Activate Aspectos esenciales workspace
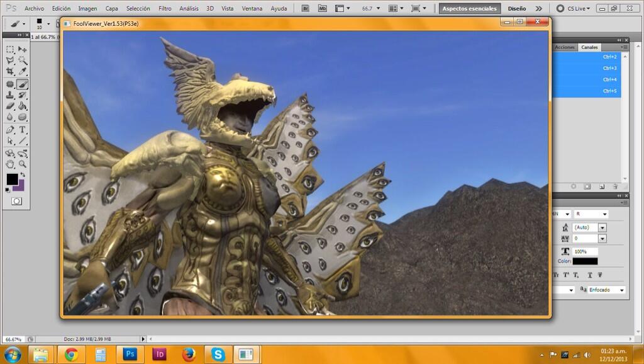The width and height of the screenshot is (644, 364). click(469, 8)
